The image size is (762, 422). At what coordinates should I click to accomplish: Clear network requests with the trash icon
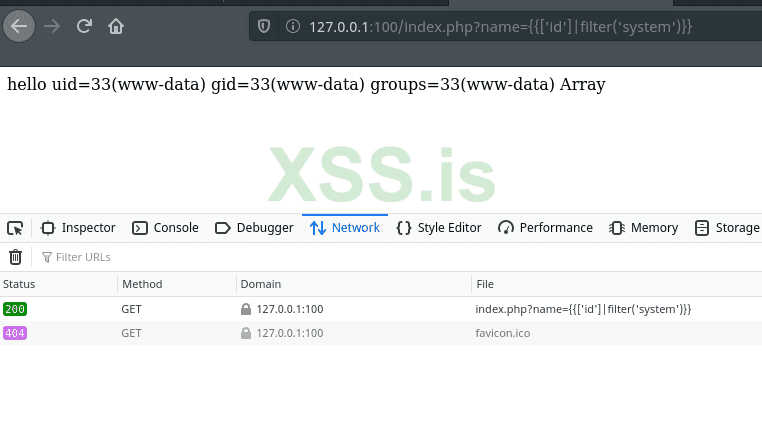[x=15, y=257]
